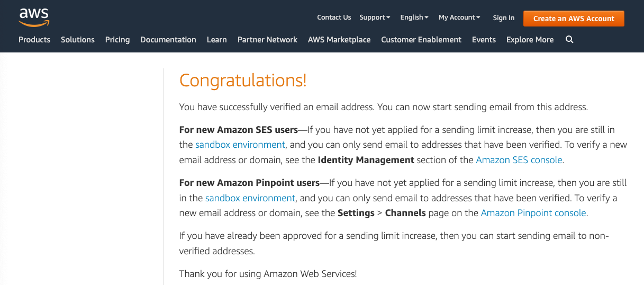This screenshot has height=285, width=644.
Task: Open the English language dropdown
Action: coord(414,17)
